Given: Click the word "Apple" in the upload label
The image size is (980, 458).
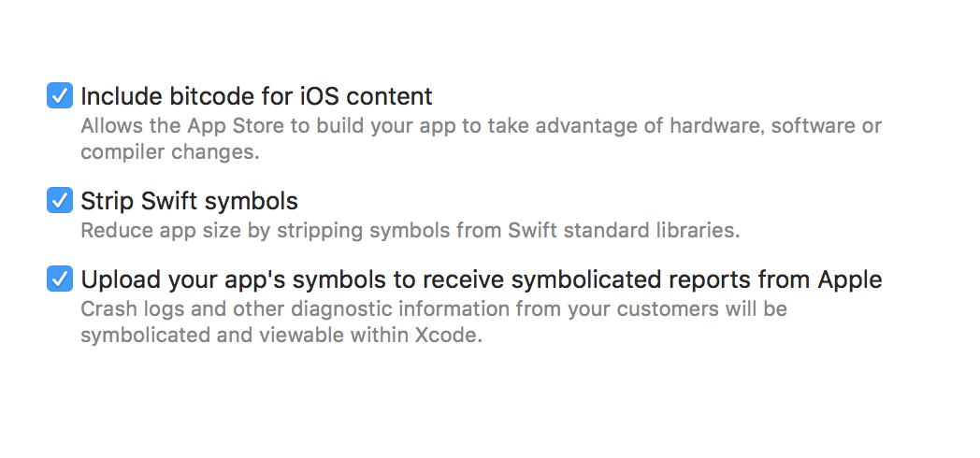Looking at the screenshot, I should 850,279.
